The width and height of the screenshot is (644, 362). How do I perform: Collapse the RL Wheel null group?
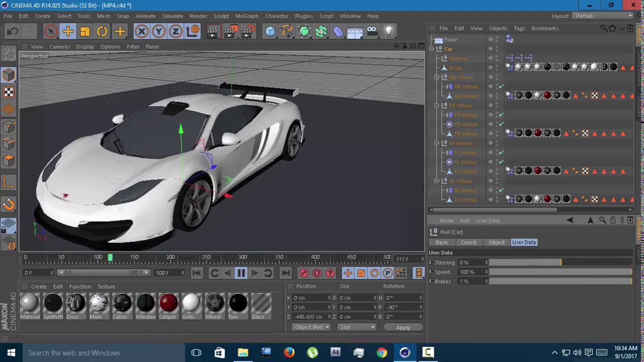(x=437, y=181)
